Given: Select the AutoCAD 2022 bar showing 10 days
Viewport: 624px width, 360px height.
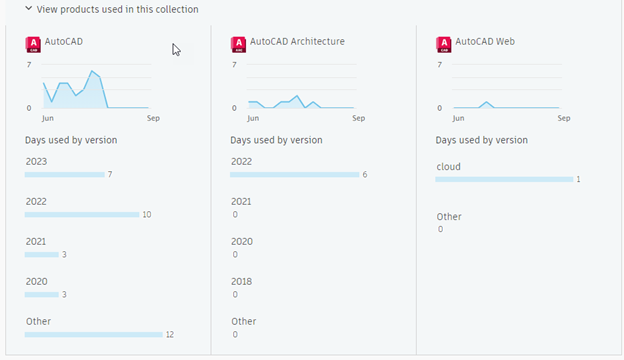Looking at the screenshot, I should (82, 215).
